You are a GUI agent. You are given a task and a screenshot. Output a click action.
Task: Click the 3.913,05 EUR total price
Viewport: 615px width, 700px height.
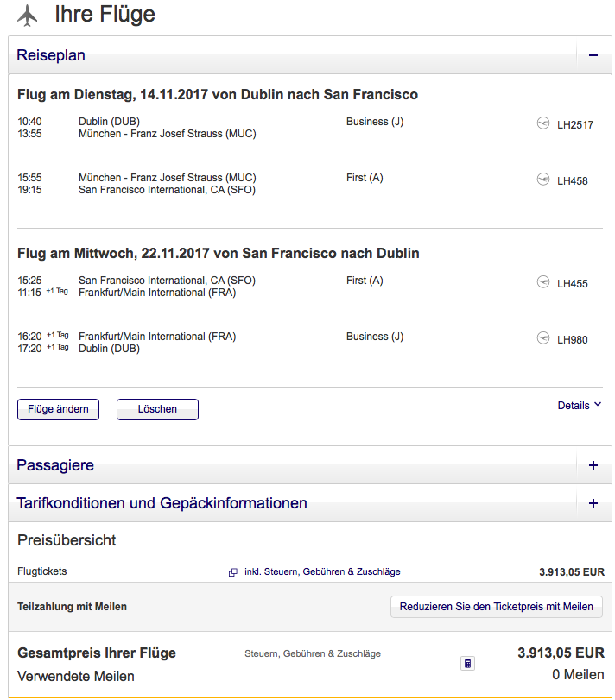click(561, 653)
